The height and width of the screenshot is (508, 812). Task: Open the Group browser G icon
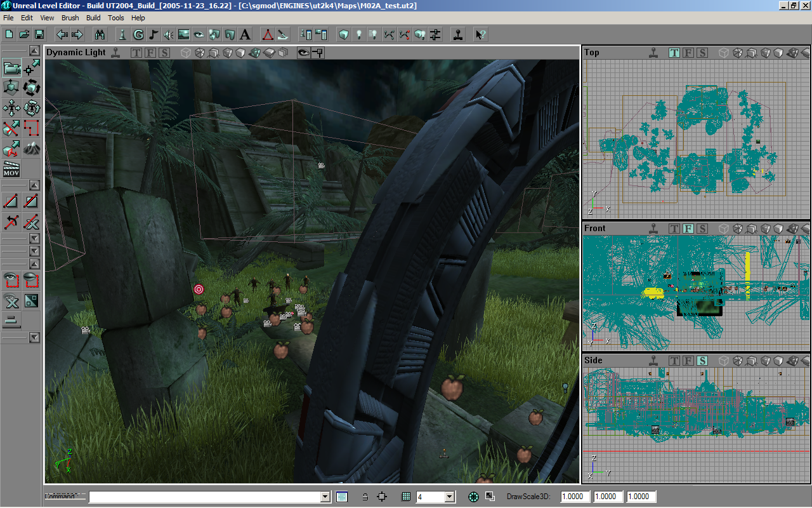(x=138, y=34)
